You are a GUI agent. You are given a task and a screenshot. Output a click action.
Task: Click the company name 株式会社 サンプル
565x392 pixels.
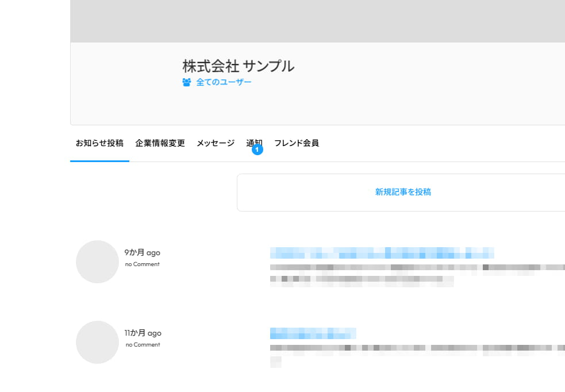pos(237,66)
